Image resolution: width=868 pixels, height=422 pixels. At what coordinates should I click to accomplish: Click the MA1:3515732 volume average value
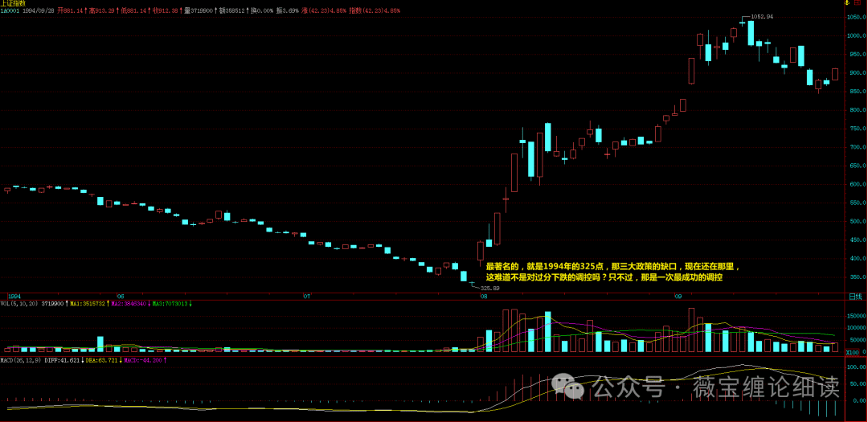pyautogui.click(x=89, y=304)
